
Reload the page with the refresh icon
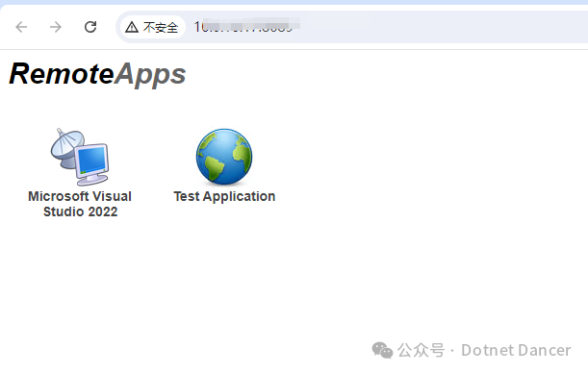coord(90,27)
